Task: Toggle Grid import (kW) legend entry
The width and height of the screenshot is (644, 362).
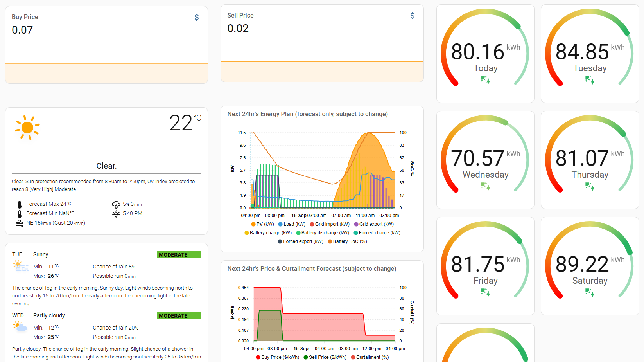Action: [x=330, y=224]
